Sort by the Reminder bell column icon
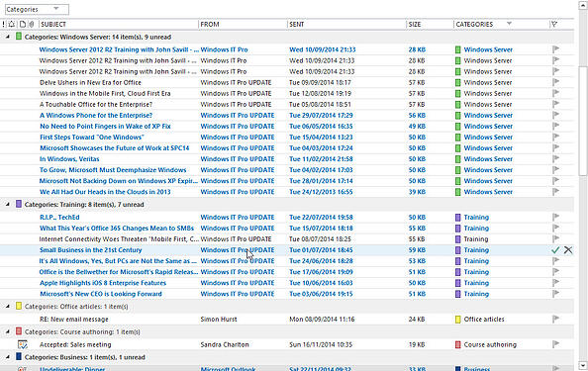 12,25
